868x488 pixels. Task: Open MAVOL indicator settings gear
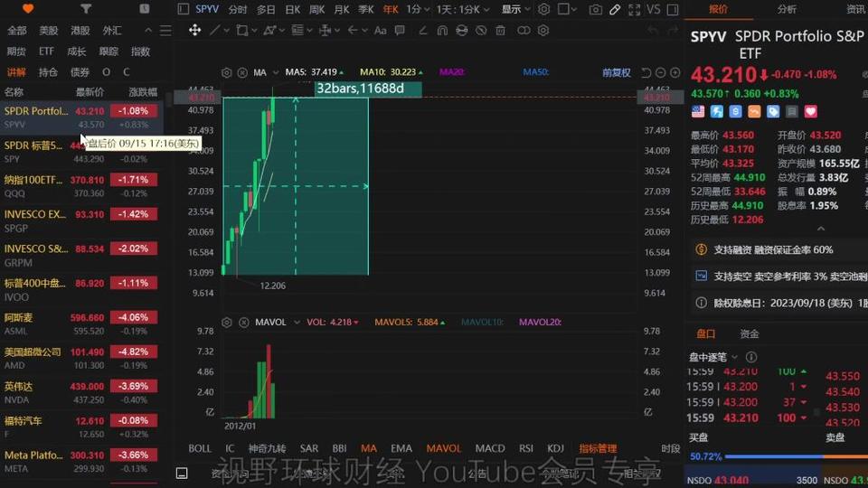coord(227,322)
